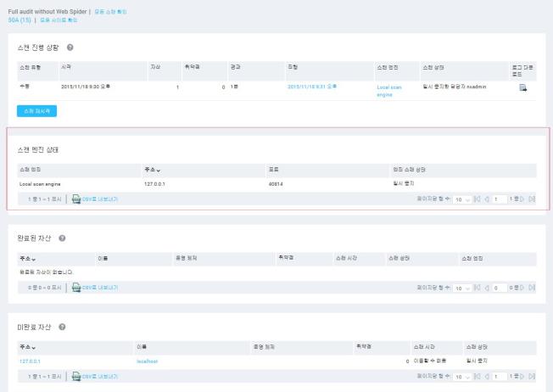Open help icon beside 스캔 진행 상황
The image size is (553, 392).
pos(70,47)
